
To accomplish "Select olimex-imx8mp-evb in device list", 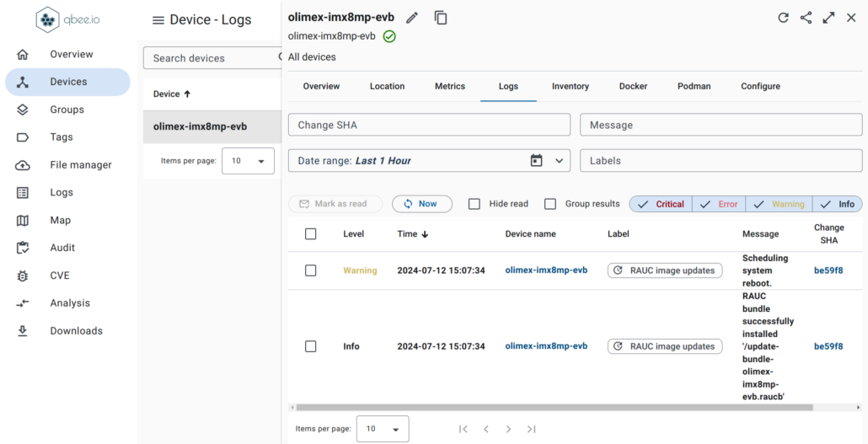I will [212, 126].
